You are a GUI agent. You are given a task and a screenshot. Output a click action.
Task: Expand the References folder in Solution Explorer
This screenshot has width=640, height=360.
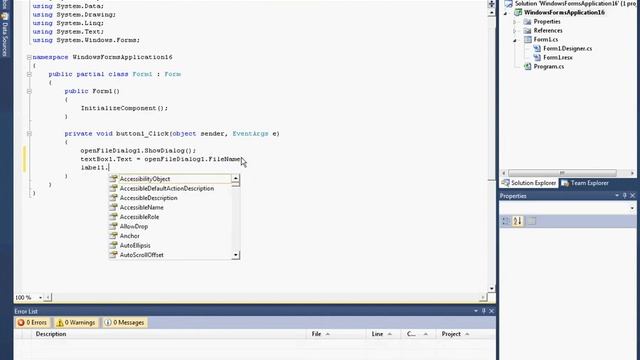[x=515, y=31]
